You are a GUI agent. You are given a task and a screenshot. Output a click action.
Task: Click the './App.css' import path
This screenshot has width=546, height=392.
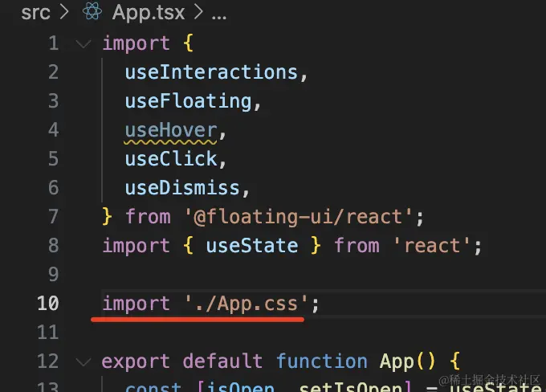247,304
